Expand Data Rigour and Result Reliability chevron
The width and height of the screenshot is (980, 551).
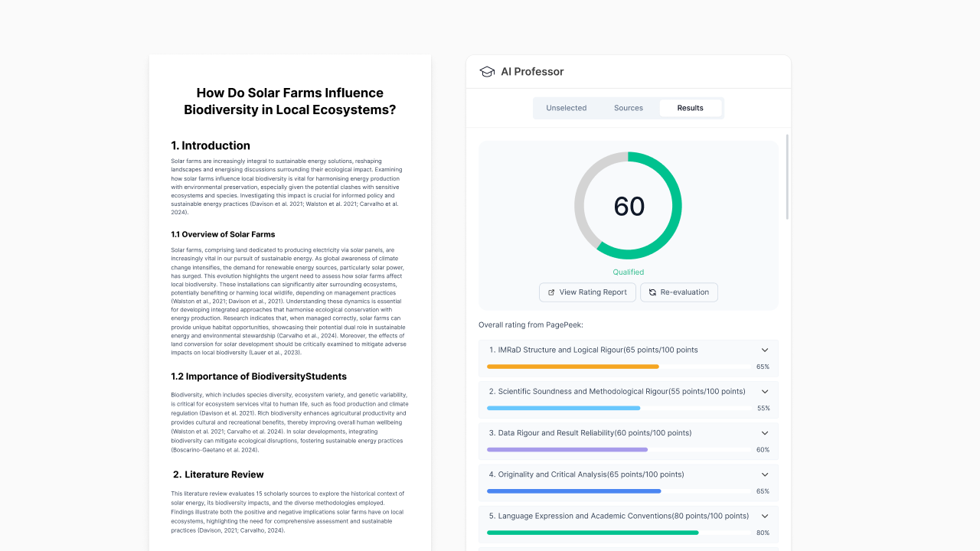pos(764,432)
